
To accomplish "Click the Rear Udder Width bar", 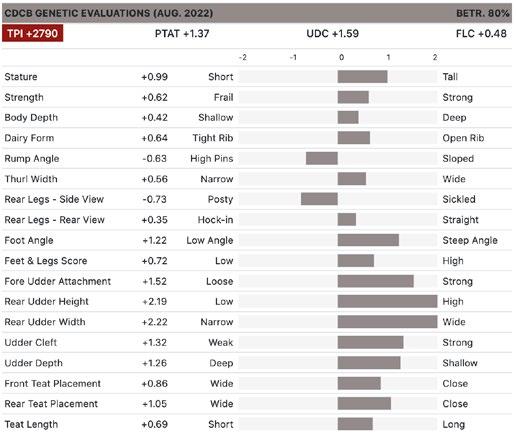I will tap(387, 322).
